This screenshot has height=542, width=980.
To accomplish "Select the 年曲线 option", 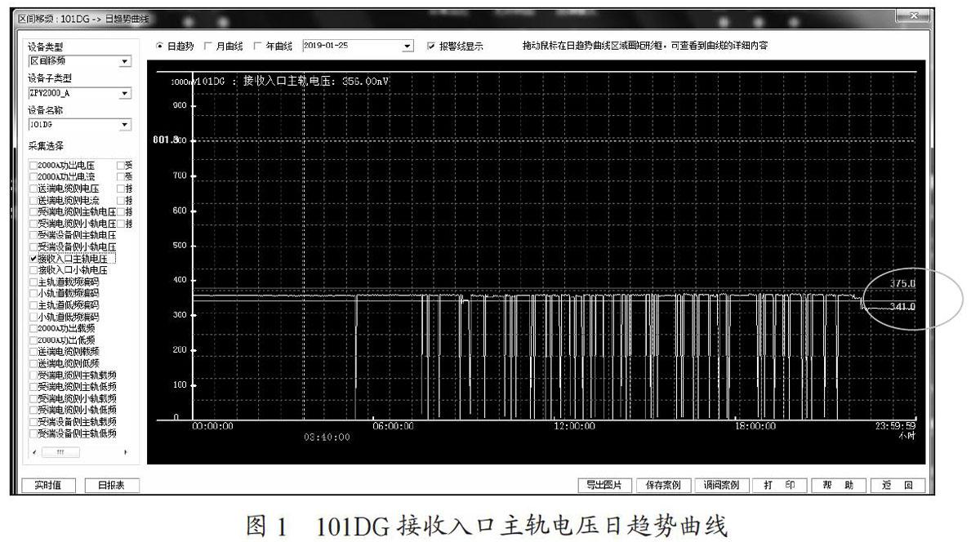I will [x=259, y=46].
